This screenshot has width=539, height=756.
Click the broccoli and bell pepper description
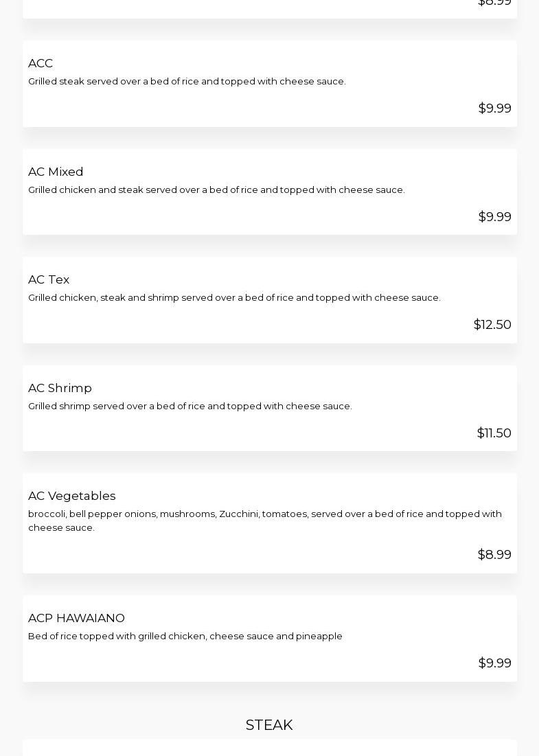click(x=264, y=520)
